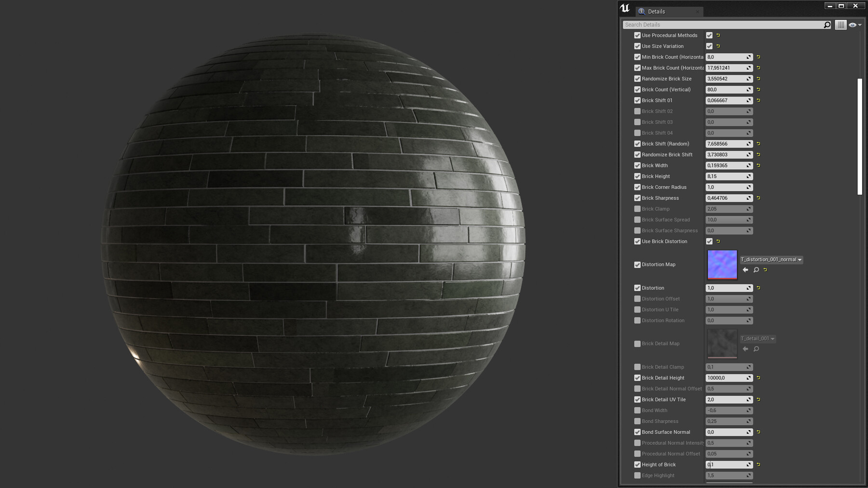Browse to Distortion Map asset in Content Browser

pos(756,270)
